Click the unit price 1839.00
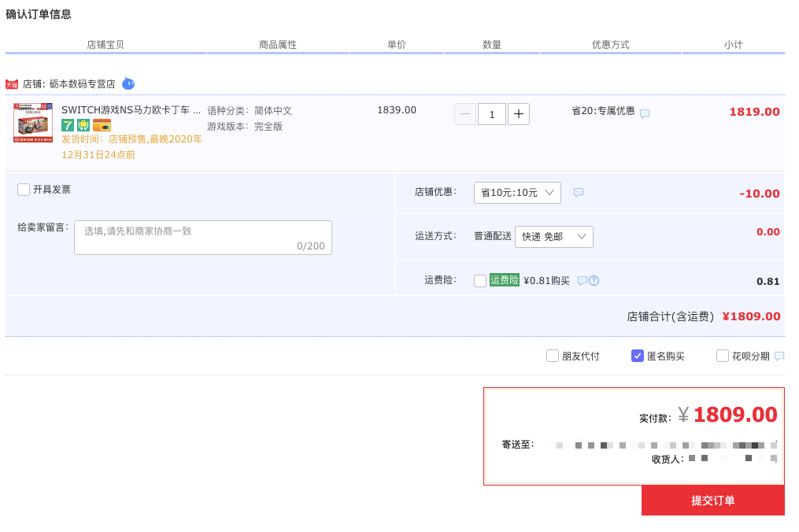Image resolution: width=799 pixels, height=532 pixels. click(x=397, y=110)
